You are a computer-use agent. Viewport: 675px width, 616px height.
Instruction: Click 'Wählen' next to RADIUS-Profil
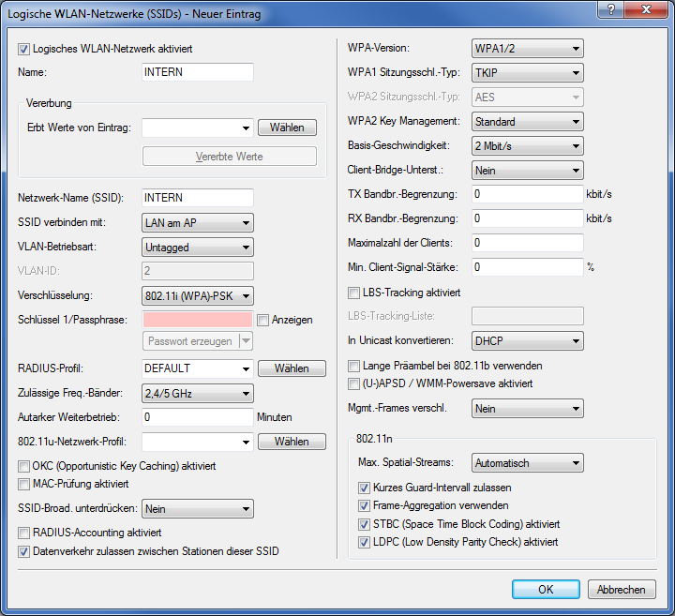[x=292, y=368]
